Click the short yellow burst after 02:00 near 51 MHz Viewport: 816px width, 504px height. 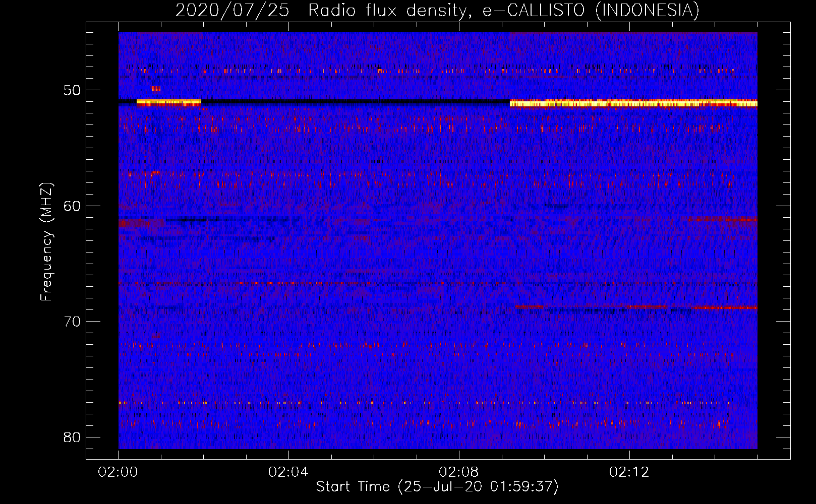168,103
